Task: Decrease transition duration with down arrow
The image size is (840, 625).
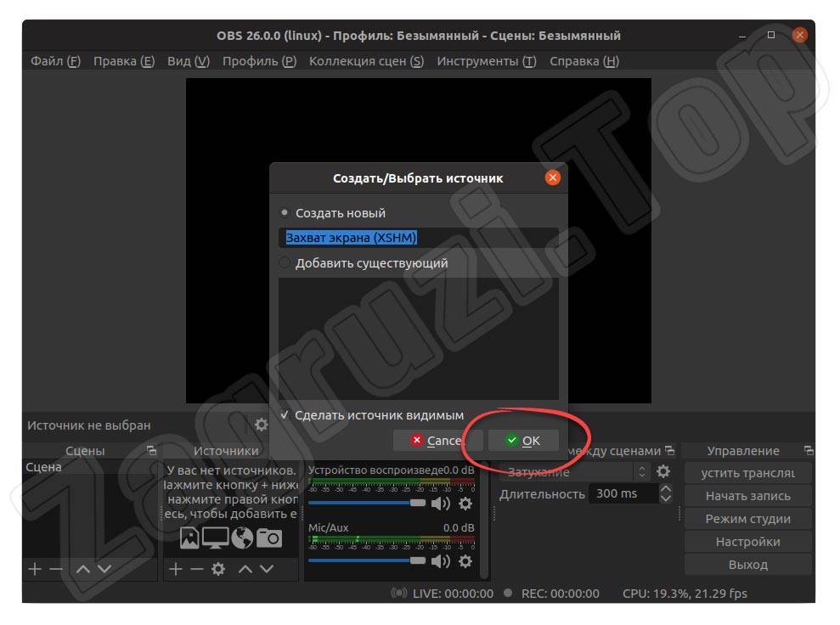Action: 665,498
